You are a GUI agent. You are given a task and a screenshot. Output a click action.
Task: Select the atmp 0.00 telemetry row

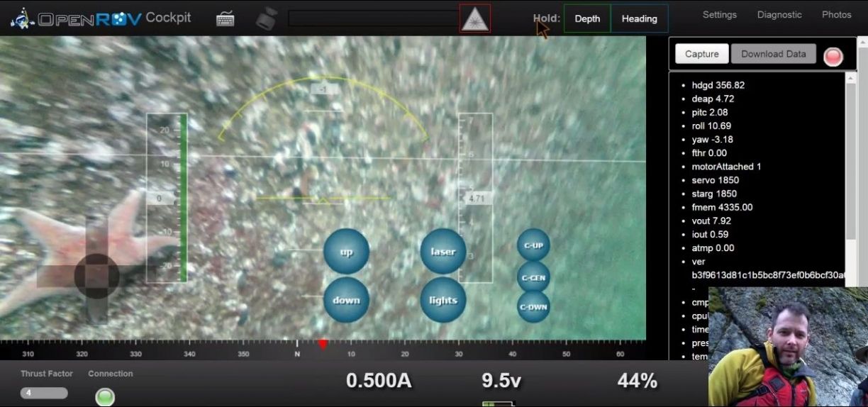713,248
